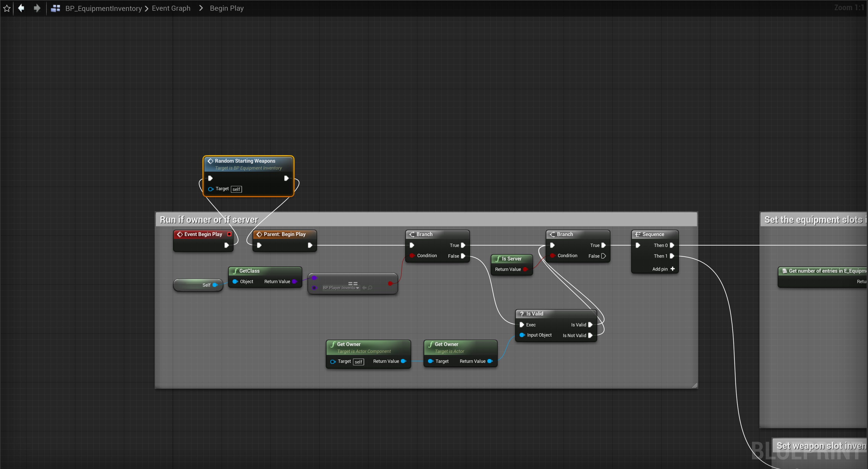868x469 pixels.
Task: Select the Random Starting Weapons node title
Action: click(245, 161)
